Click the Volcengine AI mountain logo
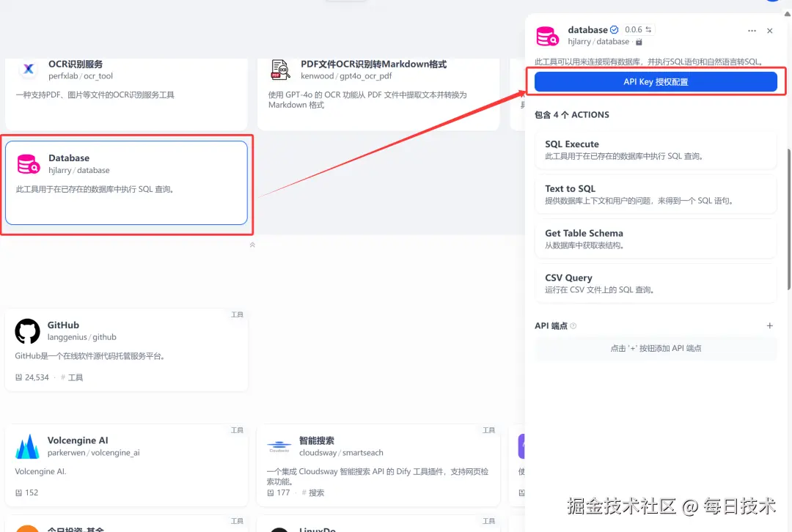Viewport: 792px width, 532px height. pos(27,447)
